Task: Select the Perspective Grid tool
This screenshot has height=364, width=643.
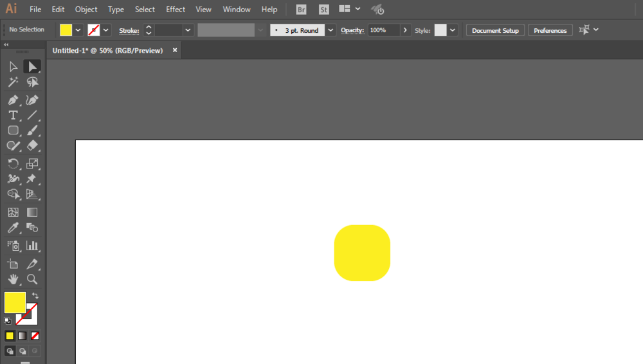Action: pyautogui.click(x=32, y=194)
